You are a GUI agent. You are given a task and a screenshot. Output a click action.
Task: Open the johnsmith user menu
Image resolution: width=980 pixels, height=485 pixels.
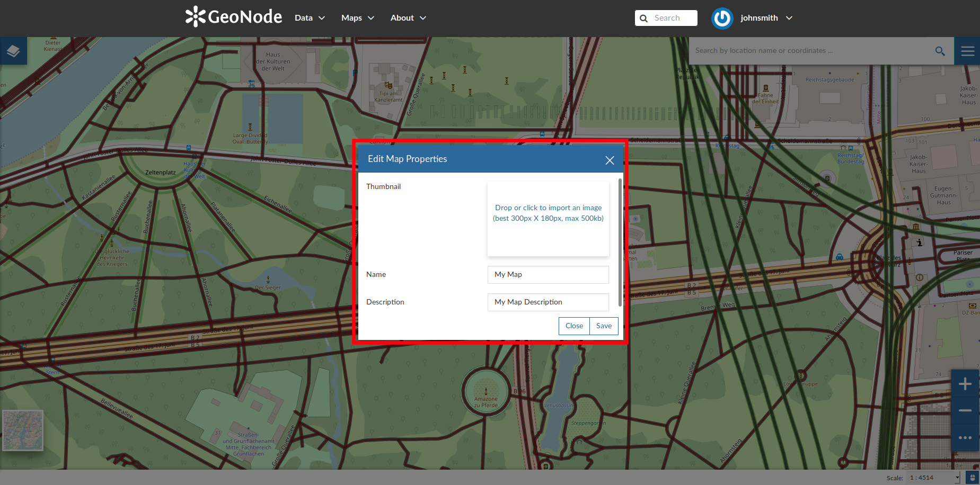[x=766, y=18]
